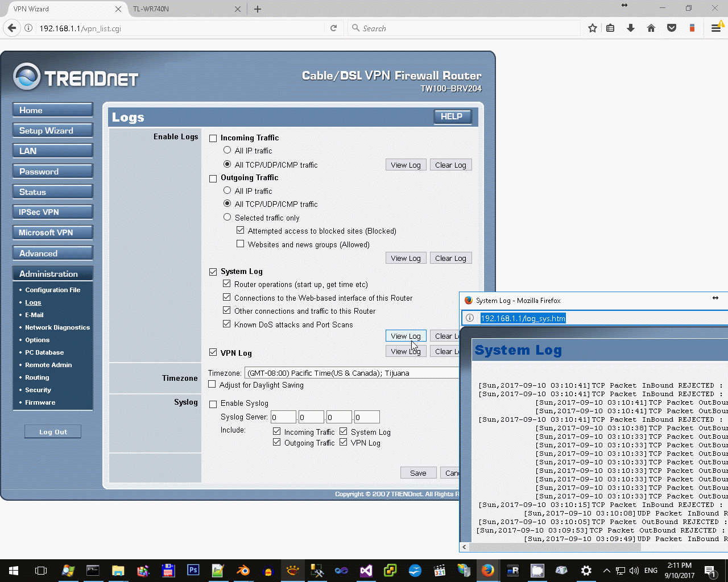Go back using the Firefox back arrow
This screenshot has width=728, height=582.
click(x=12, y=28)
